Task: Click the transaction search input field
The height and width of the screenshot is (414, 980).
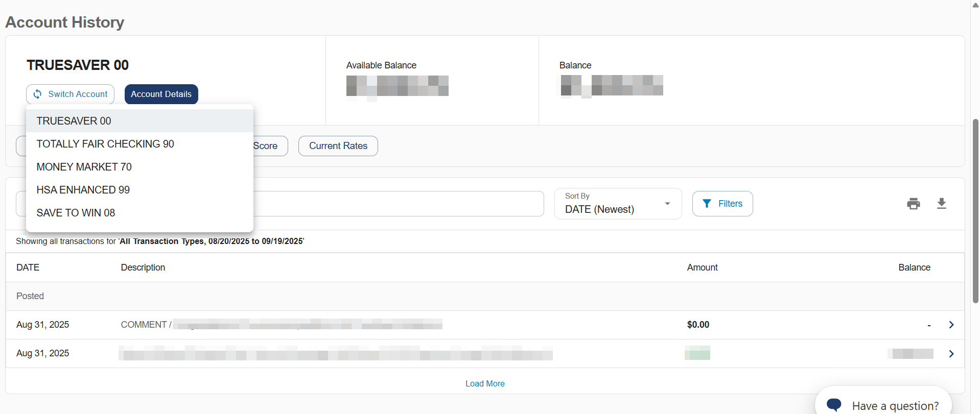Action: (399, 204)
